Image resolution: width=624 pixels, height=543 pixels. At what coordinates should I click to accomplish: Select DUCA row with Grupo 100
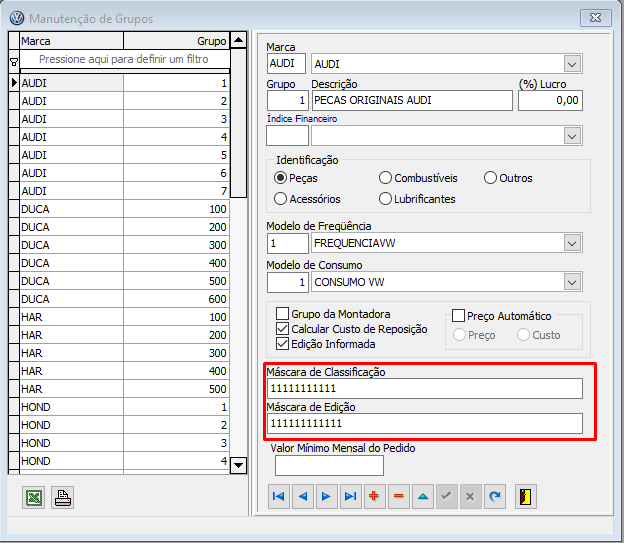[x=125, y=209]
